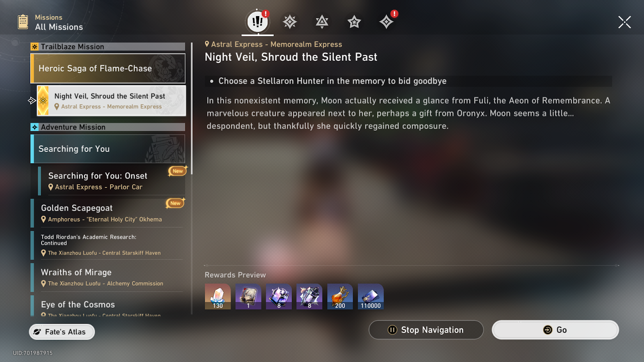Switch to the Companion Mission triangle filter icon
The height and width of the screenshot is (362, 644).
tap(322, 22)
